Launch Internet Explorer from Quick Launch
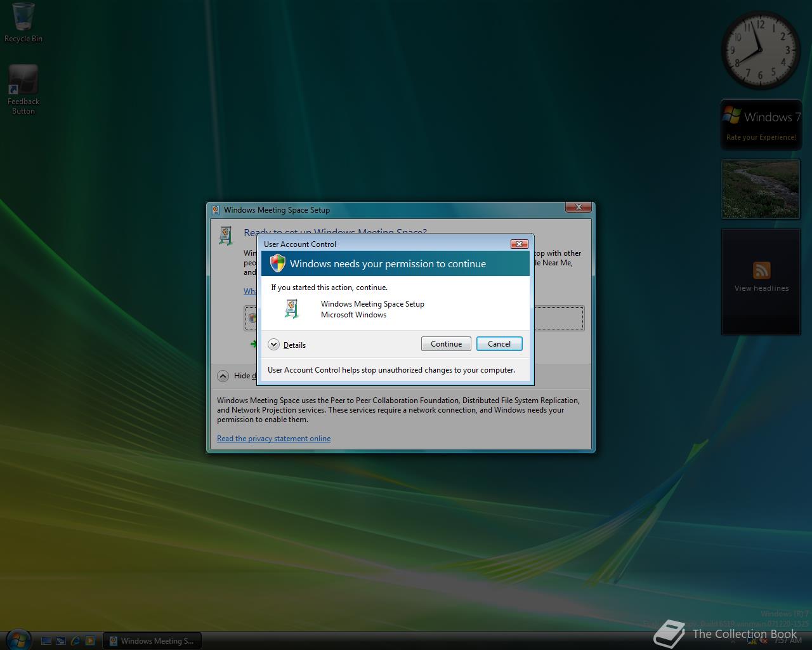812x650 pixels. click(x=75, y=641)
